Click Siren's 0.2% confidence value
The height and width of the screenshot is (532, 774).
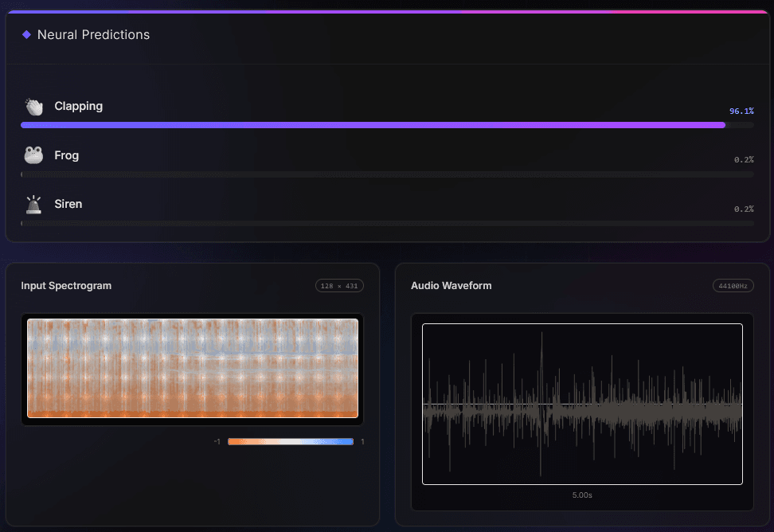coord(744,209)
